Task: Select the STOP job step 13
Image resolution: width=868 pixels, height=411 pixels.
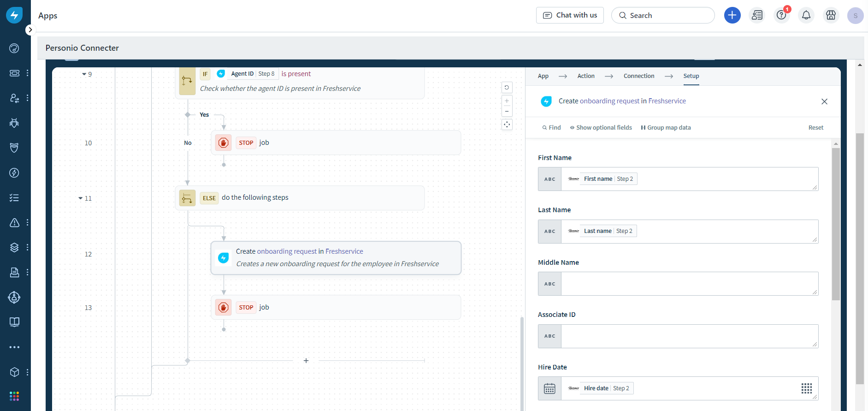Action: [336, 307]
